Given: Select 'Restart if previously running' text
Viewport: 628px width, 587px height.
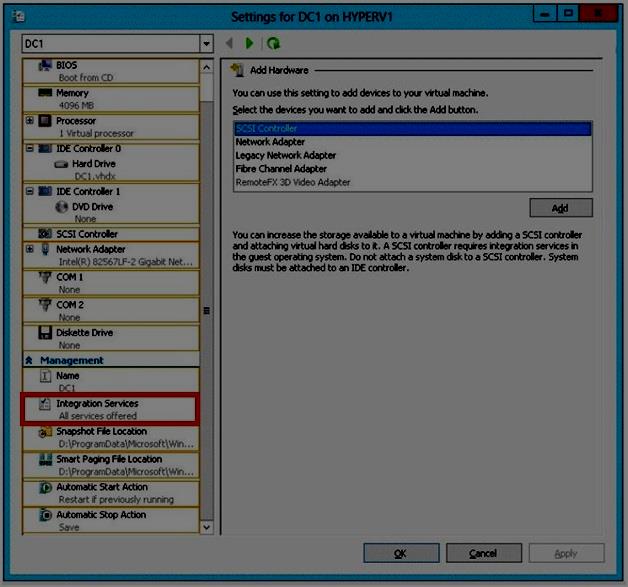Looking at the screenshot, I should point(116,500).
